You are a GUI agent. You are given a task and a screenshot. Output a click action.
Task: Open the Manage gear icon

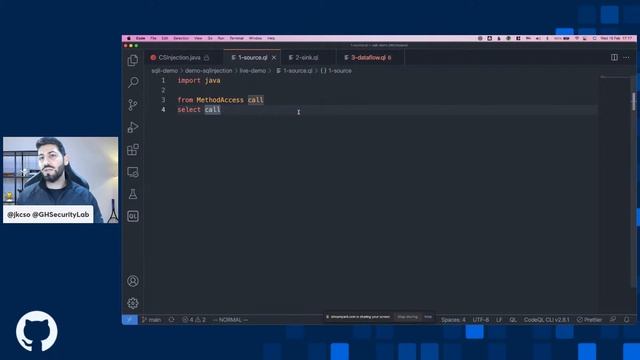tap(133, 303)
